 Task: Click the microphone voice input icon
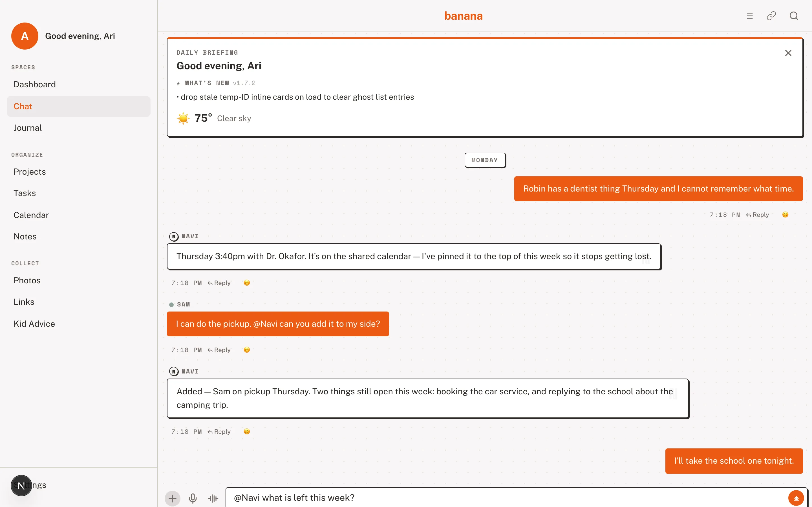(x=193, y=498)
